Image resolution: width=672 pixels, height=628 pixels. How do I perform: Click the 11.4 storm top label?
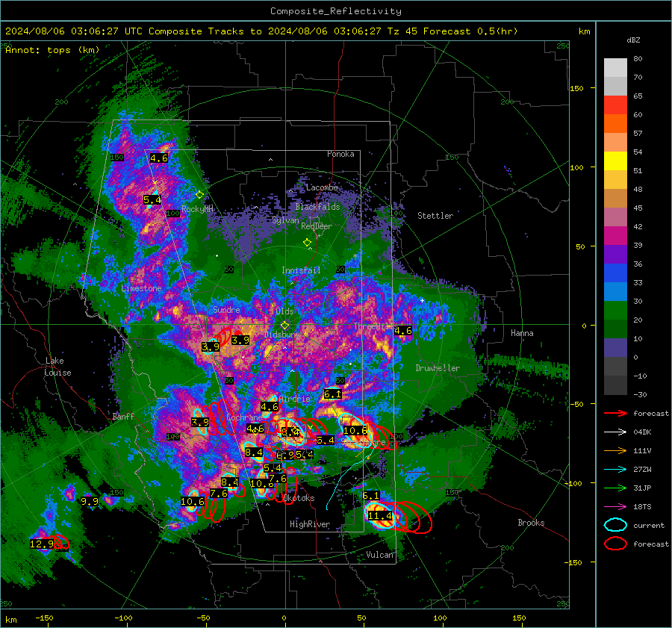pos(380,516)
